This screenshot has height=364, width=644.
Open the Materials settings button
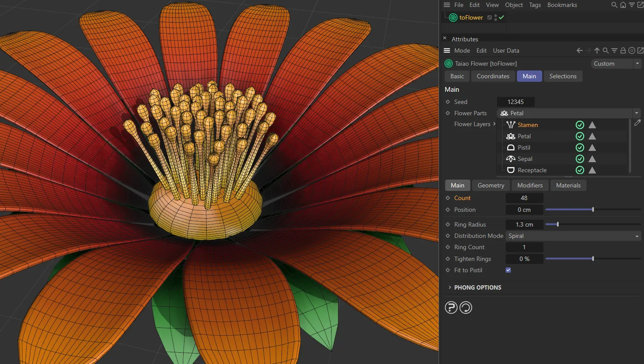pyautogui.click(x=568, y=185)
